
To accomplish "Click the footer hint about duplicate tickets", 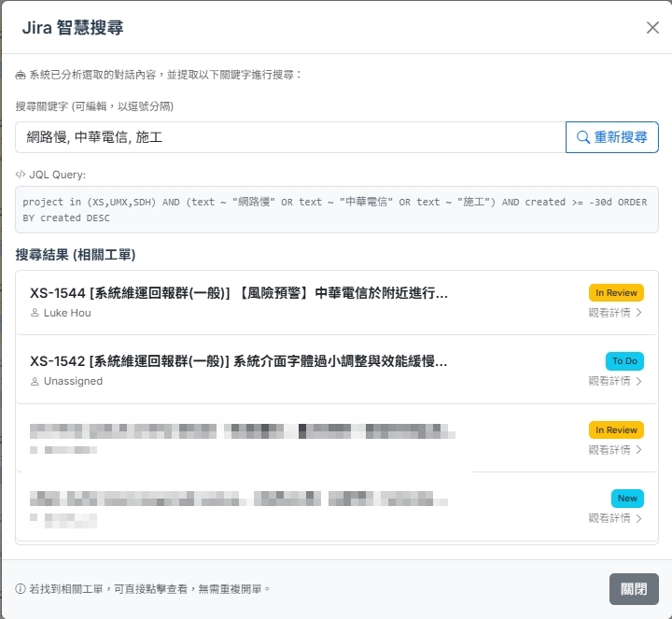I will tap(149, 589).
